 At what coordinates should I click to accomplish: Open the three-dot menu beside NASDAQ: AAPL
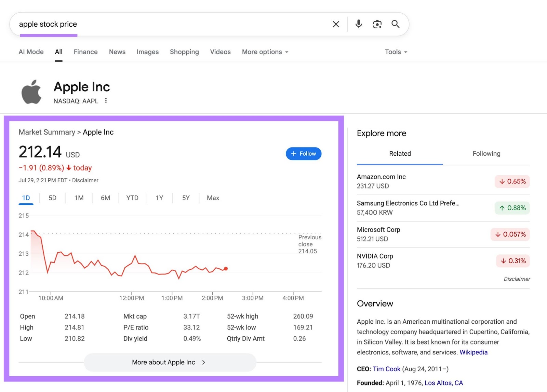[x=106, y=100]
